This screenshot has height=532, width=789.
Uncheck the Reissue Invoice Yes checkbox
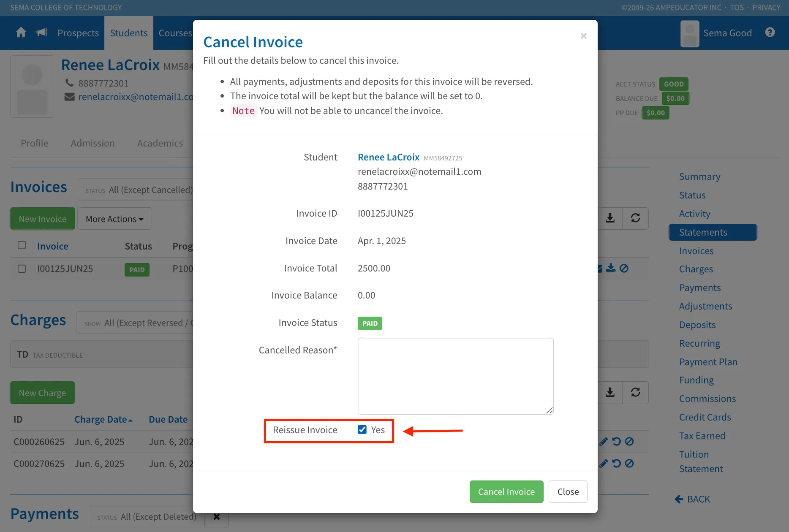click(x=362, y=430)
